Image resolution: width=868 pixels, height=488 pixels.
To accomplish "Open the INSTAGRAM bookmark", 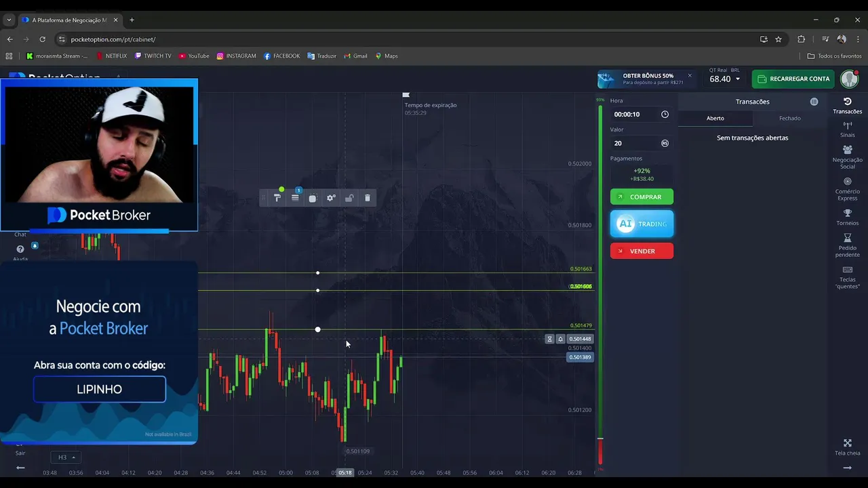I will click(x=236, y=56).
